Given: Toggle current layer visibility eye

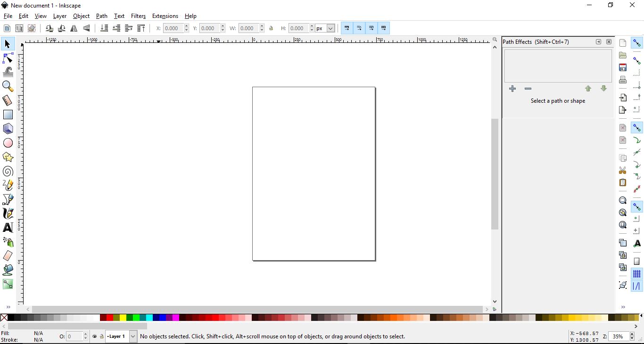Looking at the screenshot, I should pos(94,336).
